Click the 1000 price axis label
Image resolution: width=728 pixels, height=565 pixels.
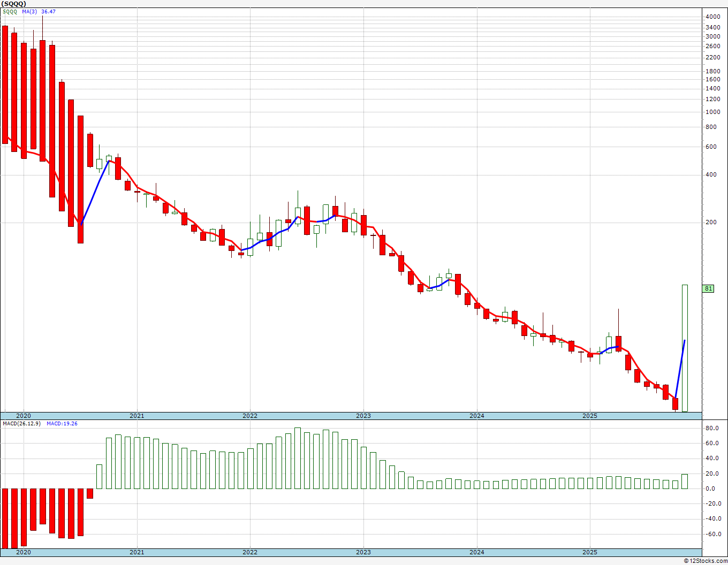pyautogui.click(x=712, y=112)
